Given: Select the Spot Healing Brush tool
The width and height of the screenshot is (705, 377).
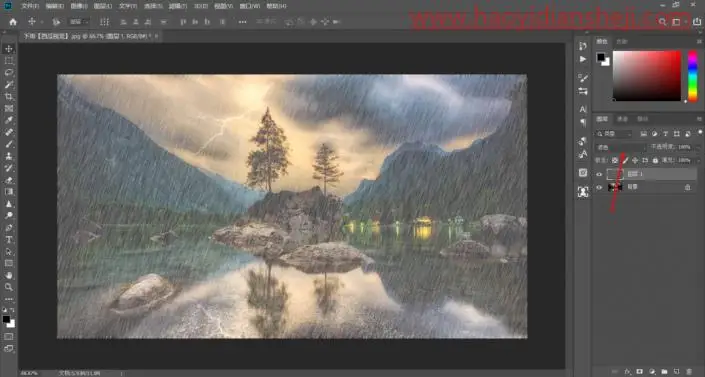Looking at the screenshot, I should click(9, 132).
